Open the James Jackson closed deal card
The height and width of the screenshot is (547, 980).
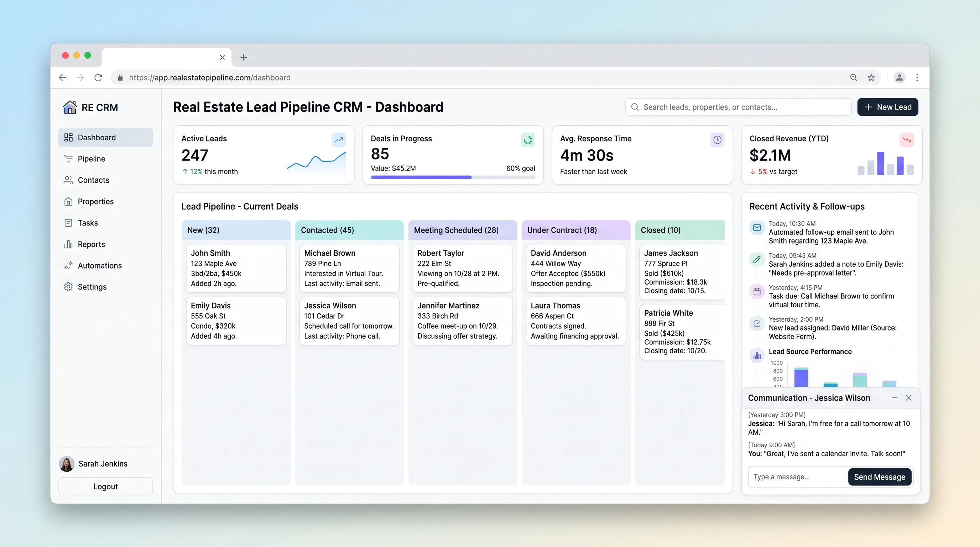tap(682, 272)
